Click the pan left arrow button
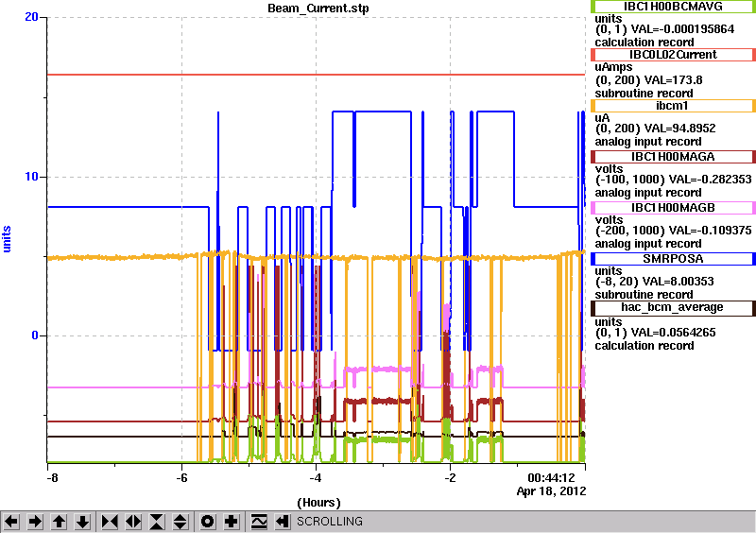 [x=11, y=522]
